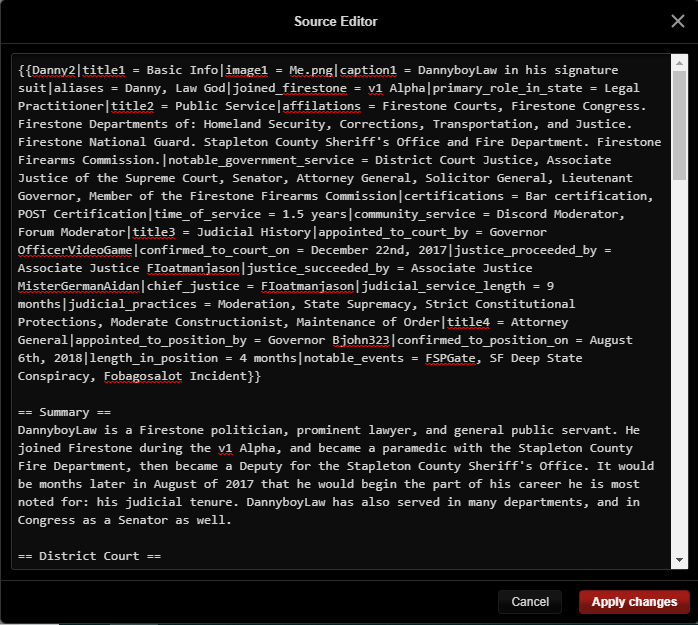The height and width of the screenshot is (625, 698).
Task: Cancel the source edits
Action: [530, 602]
